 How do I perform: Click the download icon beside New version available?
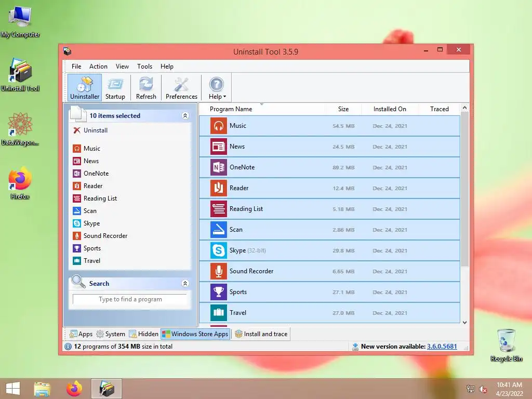coord(355,347)
